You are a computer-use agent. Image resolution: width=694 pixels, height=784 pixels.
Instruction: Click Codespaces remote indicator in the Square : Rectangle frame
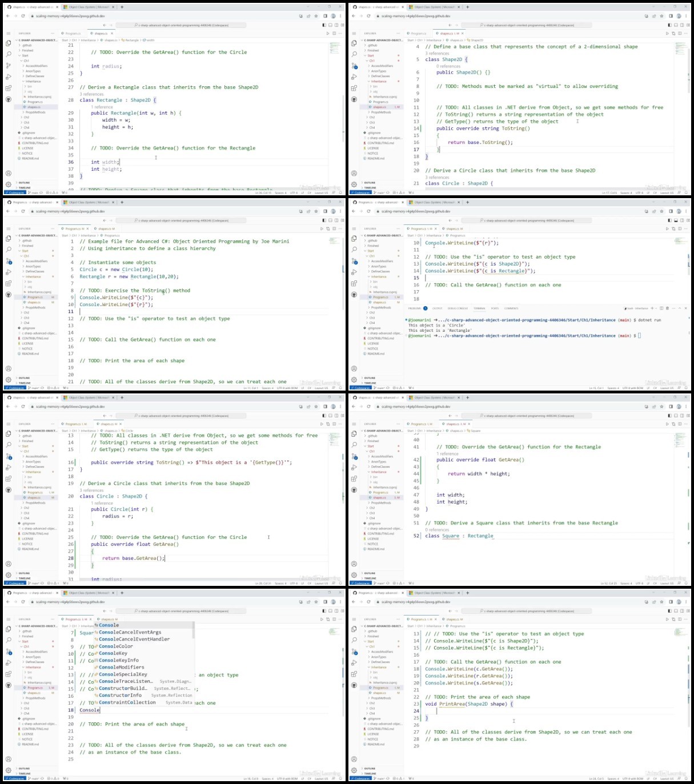coord(360,583)
